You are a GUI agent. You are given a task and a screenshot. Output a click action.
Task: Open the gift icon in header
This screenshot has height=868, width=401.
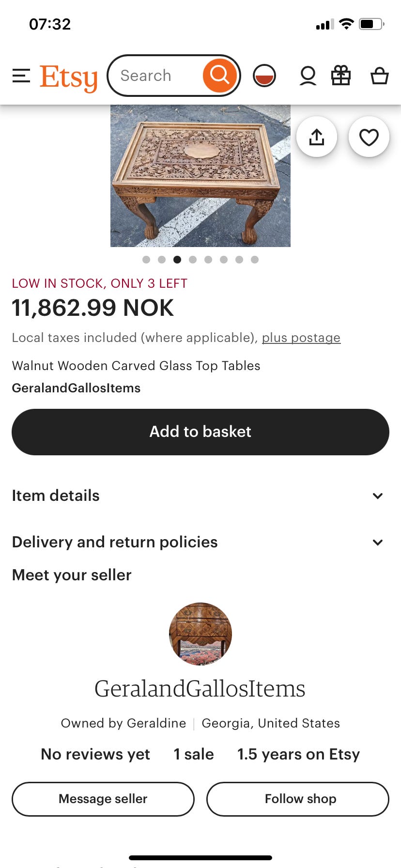341,76
